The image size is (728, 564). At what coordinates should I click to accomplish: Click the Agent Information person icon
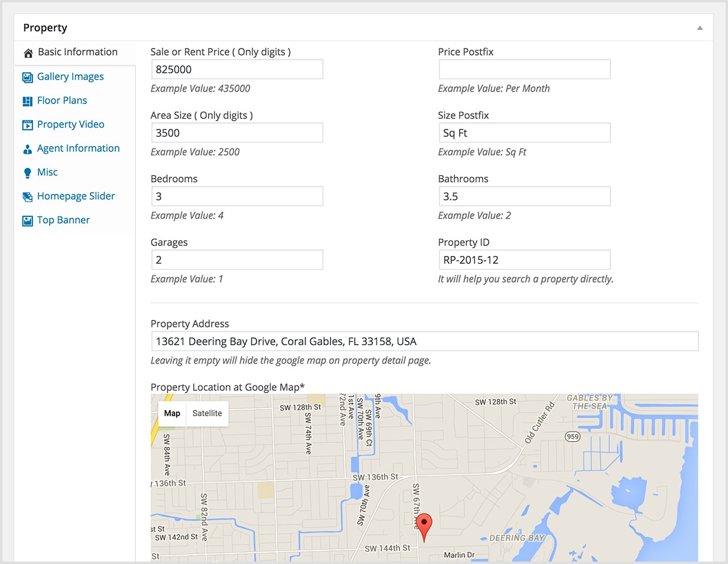click(x=27, y=149)
